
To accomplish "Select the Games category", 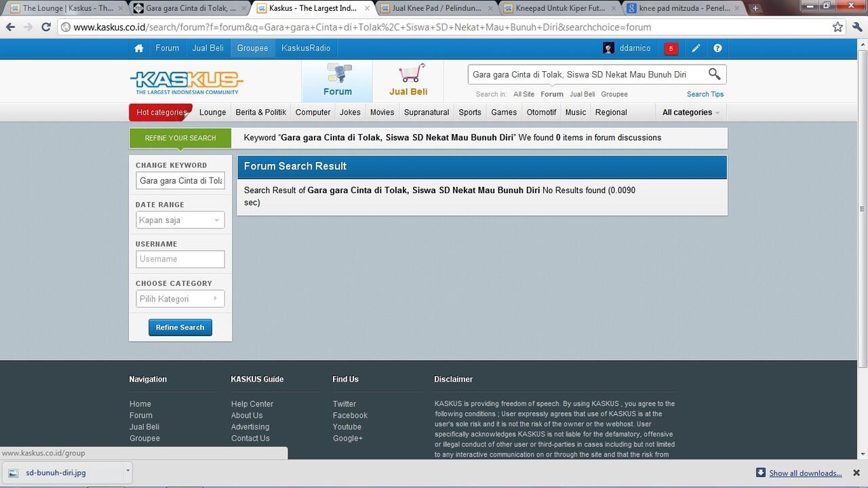I will [504, 113].
